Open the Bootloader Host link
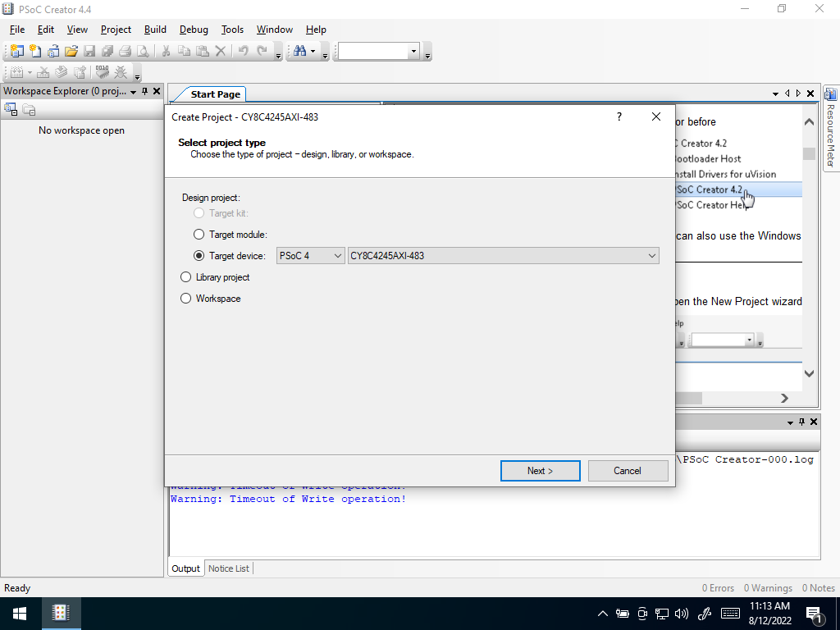 708,158
